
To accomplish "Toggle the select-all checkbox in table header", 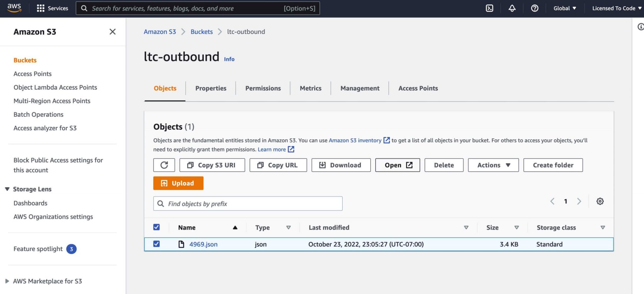I will click(157, 227).
